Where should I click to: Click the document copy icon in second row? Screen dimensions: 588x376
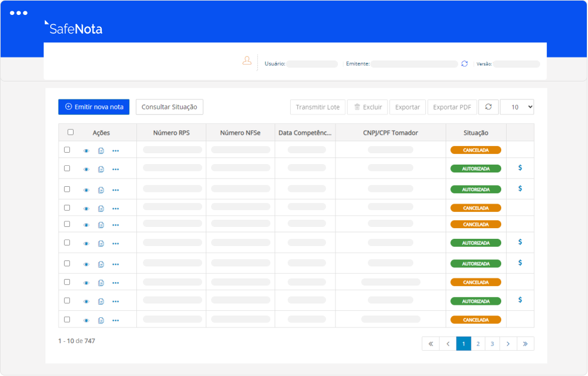(x=101, y=169)
